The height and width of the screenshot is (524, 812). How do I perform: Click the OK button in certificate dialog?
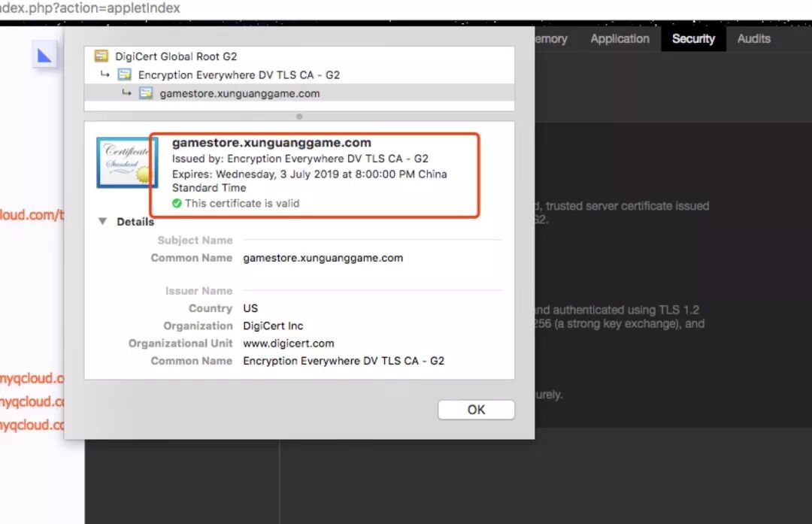(476, 410)
